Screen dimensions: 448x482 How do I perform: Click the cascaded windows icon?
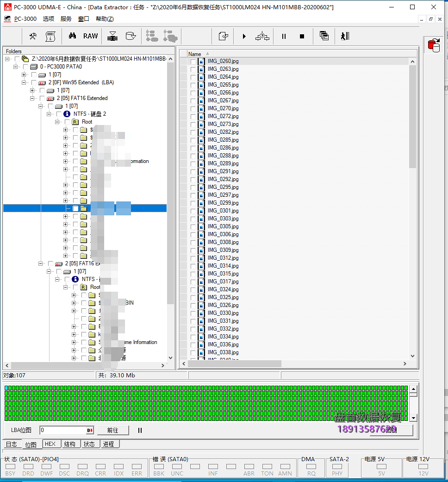(x=324, y=36)
